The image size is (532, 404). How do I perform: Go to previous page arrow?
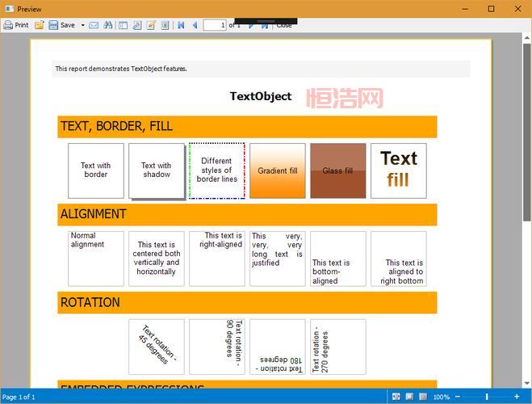tap(195, 25)
